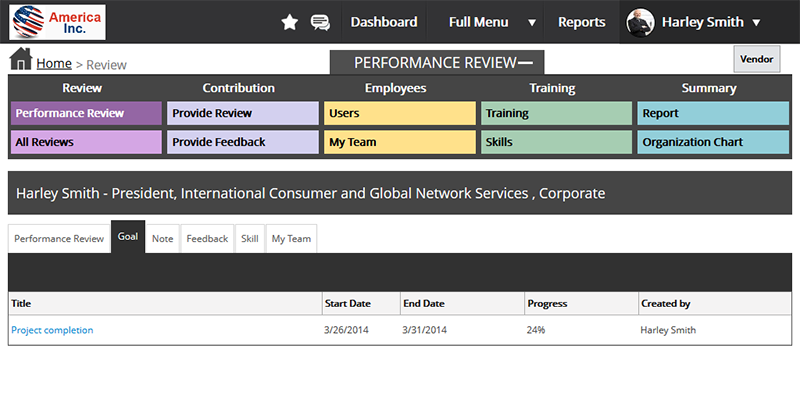This screenshot has width=800, height=395.
Task: Click the End Date column header
Action: (462, 303)
